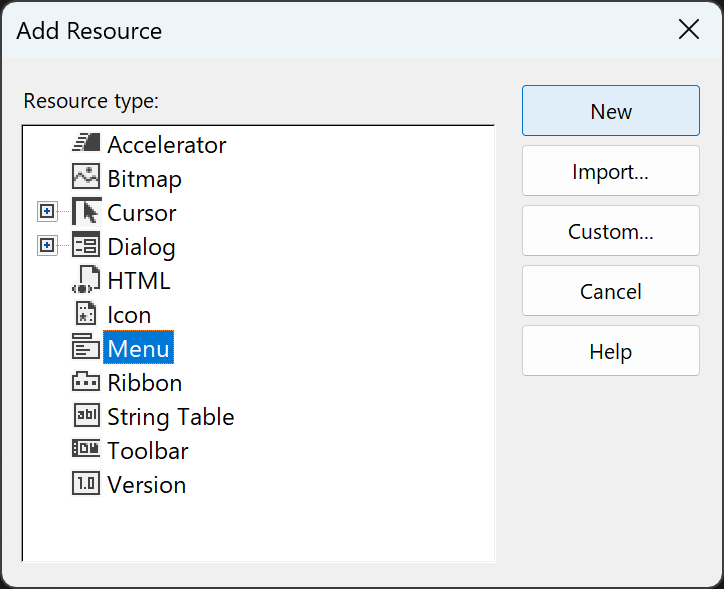This screenshot has width=724, height=589.
Task: Click the HTML document icon
Action: coord(86,280)
